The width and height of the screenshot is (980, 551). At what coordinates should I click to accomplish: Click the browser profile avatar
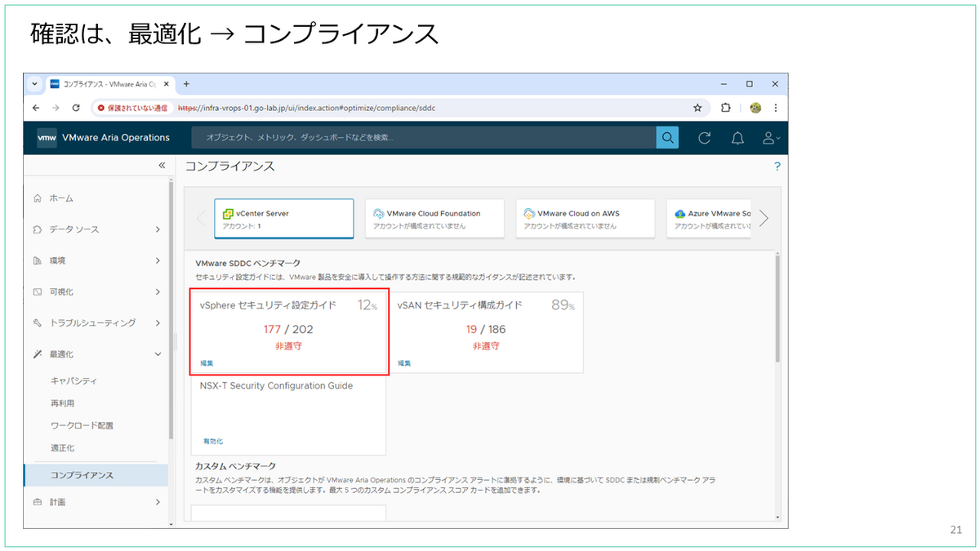pyautogui.click(x=755, y=107)
